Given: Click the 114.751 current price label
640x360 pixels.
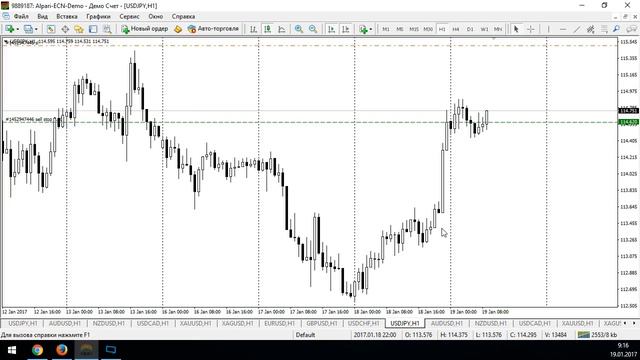Looking at the screenshot, I should tap(629, 111).
